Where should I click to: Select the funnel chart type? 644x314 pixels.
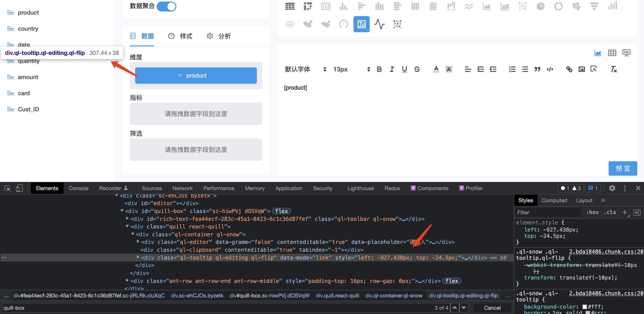click(x=594, y=6)
